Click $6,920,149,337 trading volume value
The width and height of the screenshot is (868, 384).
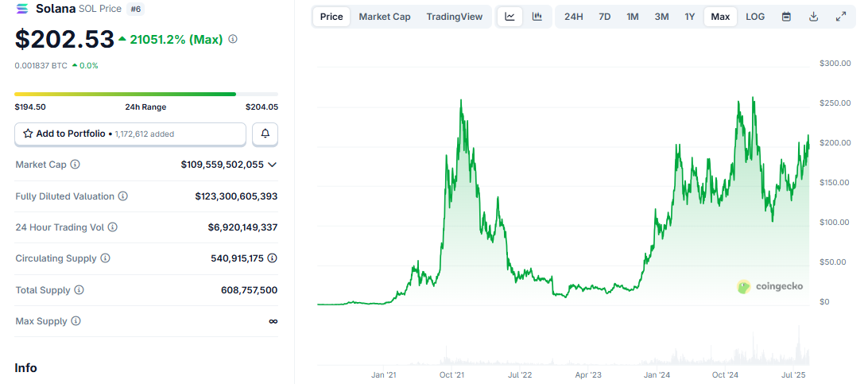pyautogui.click(x=243, y=227)
